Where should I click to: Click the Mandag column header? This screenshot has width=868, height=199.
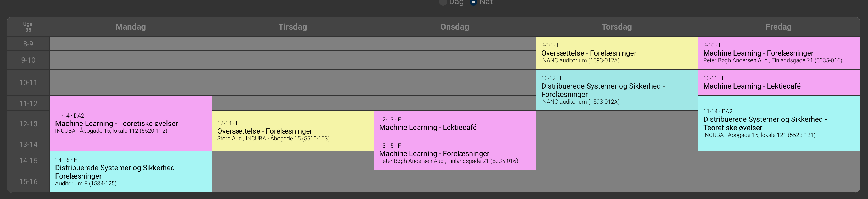tap(131, 27)
